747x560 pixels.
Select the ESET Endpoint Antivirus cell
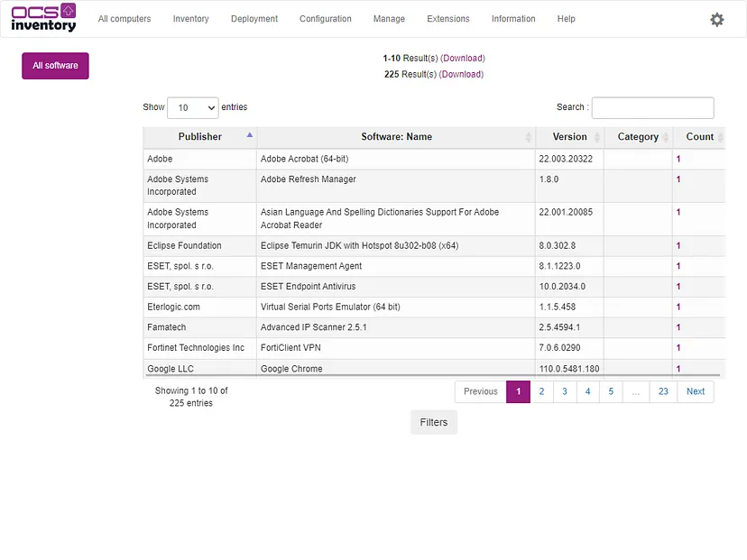tap(396, 287)
